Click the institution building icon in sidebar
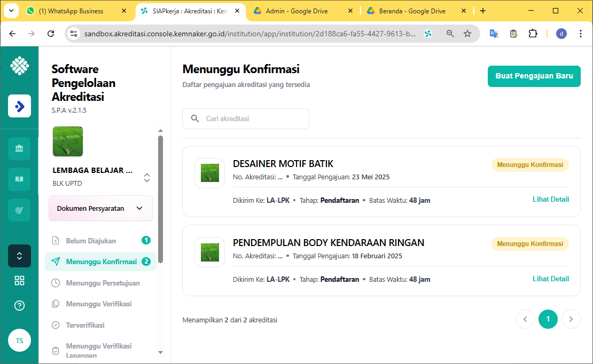The width and height of the screenshot is (593, 364). pos(19,148)
